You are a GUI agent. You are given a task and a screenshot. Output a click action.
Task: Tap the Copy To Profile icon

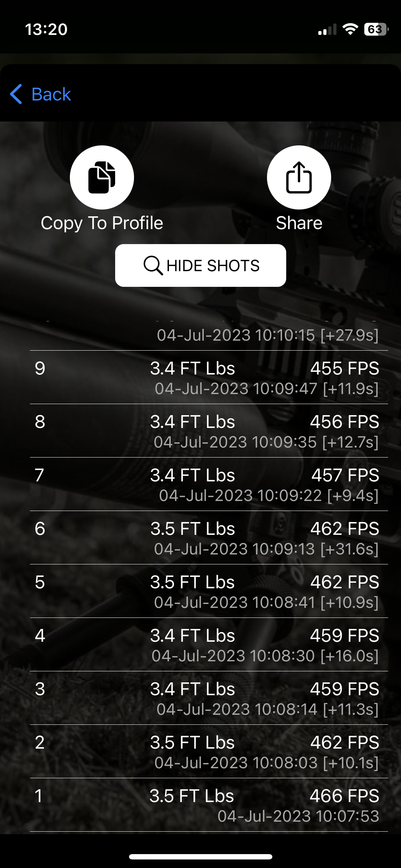coord(102,177)
